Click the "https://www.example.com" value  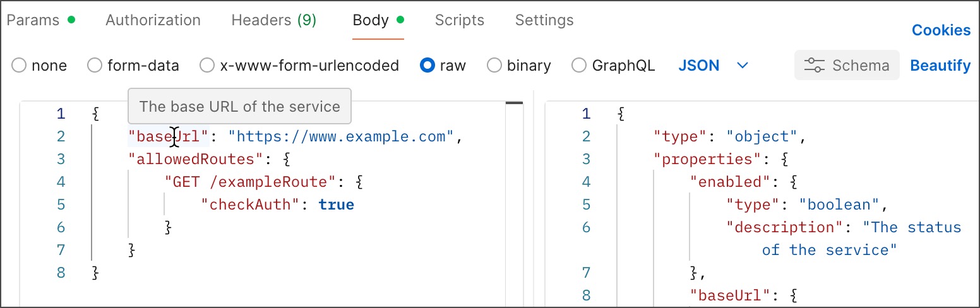click(341, 136)
